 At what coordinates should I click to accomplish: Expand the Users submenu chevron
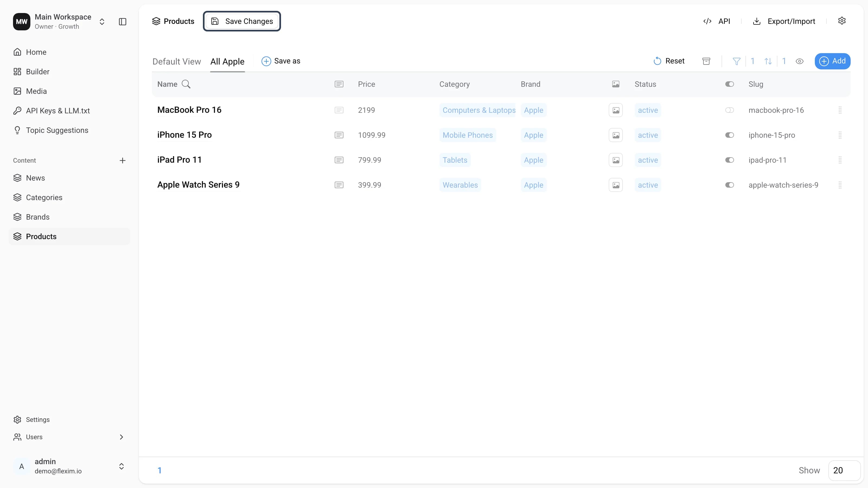(x=121, y=437)
